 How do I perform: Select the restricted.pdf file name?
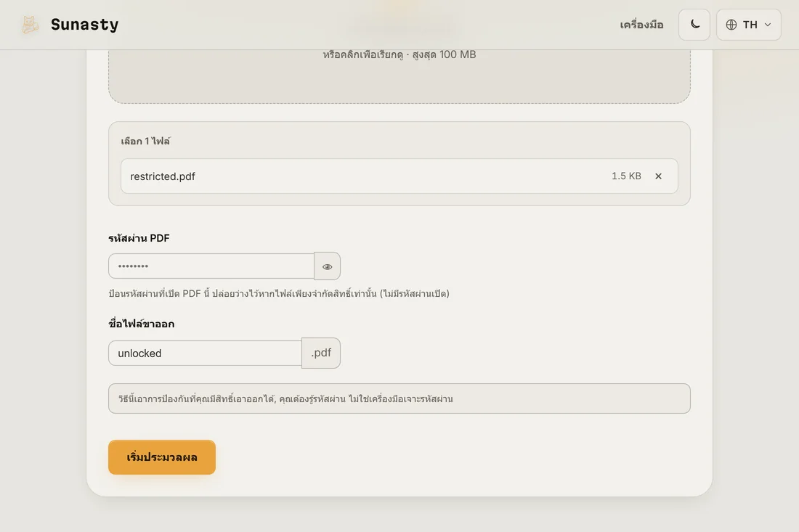163,176
